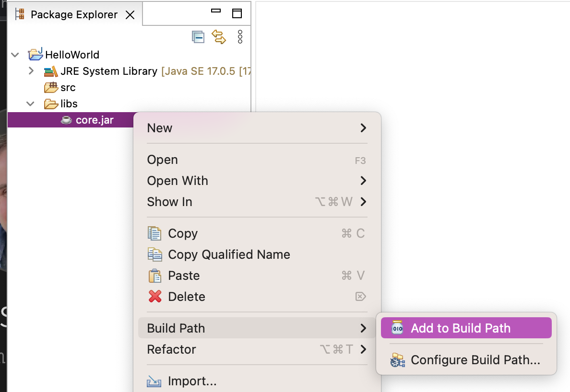Minimize the Package Explorer view

coord(216,12)
